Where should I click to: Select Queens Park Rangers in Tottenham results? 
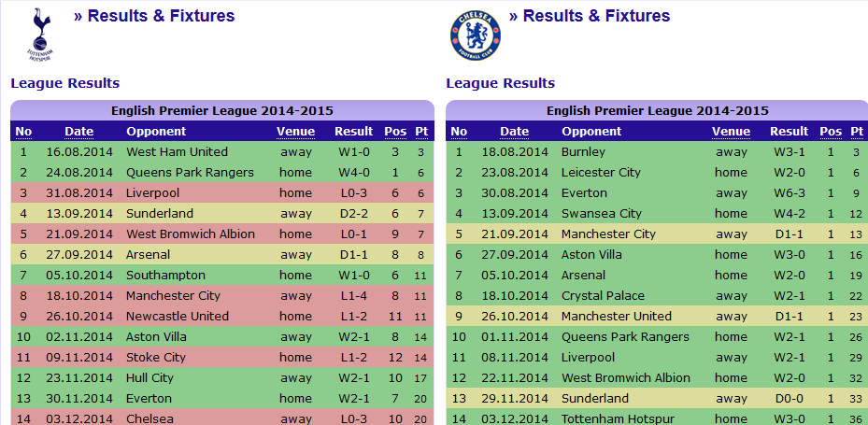pyautogui.click(x=190, y=172)
